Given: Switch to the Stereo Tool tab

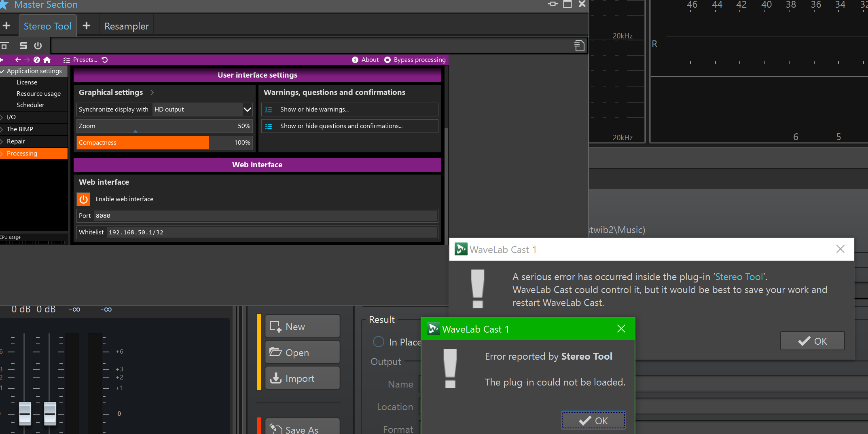Looking at the screenshot, I should click(x=47, y=26).
